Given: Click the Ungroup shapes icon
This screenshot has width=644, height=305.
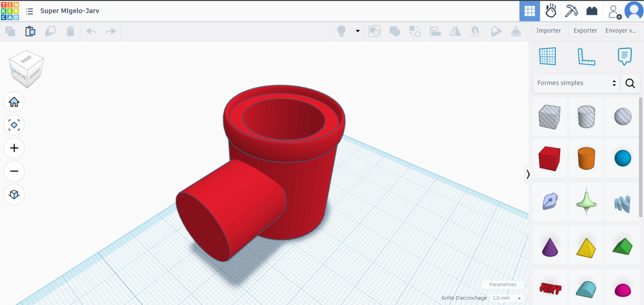Looking at the screenshot, I should [x=415, y=31].
